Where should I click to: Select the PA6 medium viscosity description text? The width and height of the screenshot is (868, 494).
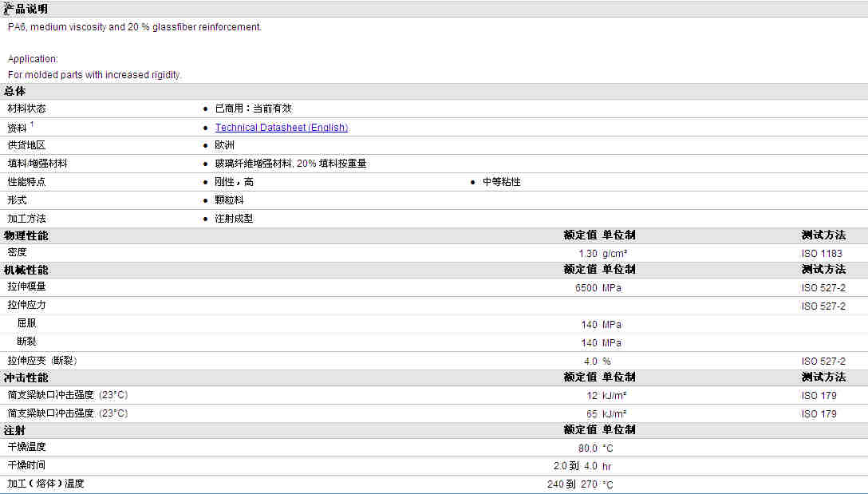(134, 27)
